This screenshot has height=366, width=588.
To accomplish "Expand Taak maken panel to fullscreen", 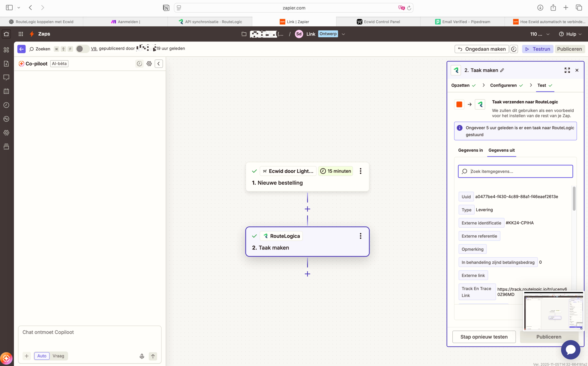I will 567,70.
